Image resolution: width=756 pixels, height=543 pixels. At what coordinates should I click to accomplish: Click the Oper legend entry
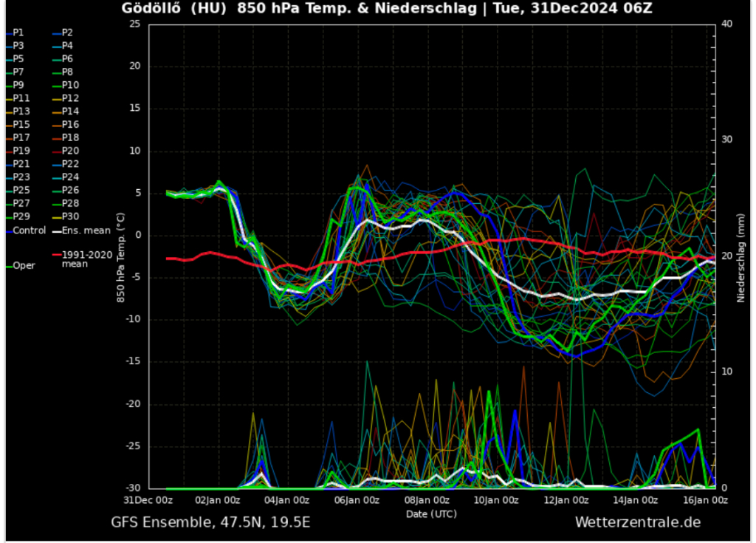pos(24,266)
